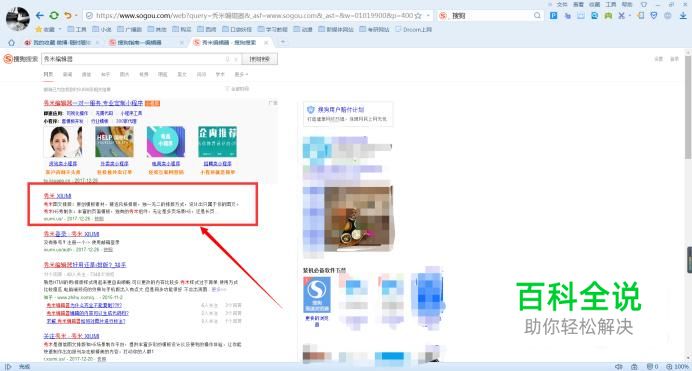Image resolution: width=692 pixels, height=371 pixels.
Task: Click the grey smiley face toolbar icon
Action: [x=668, y=15]
